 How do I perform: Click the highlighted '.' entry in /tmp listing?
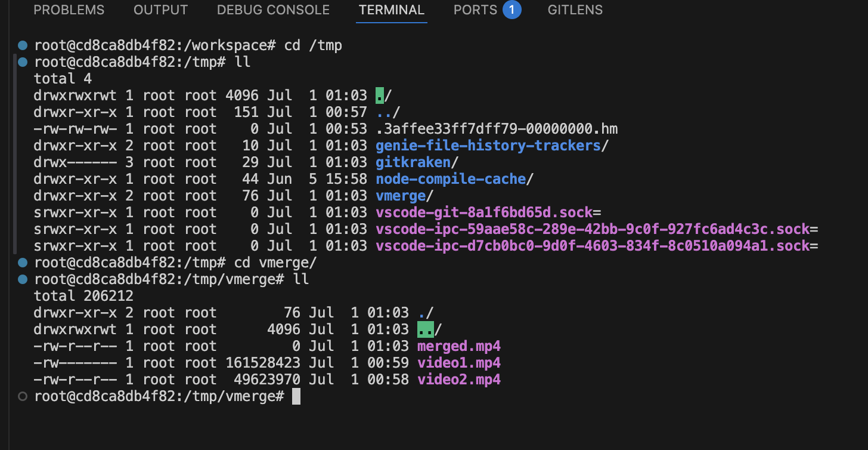pos(380,95)
